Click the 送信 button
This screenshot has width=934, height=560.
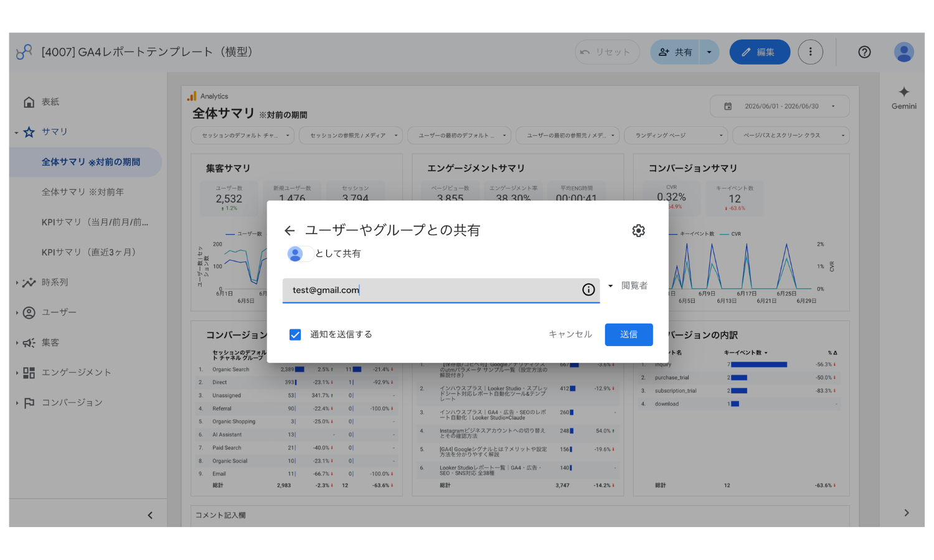pos(629,335)
